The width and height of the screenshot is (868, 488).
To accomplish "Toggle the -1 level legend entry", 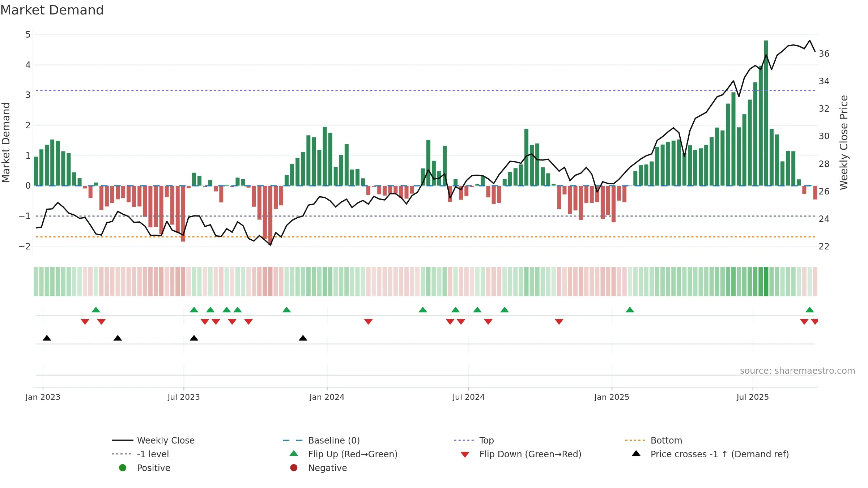I will 140,454.
